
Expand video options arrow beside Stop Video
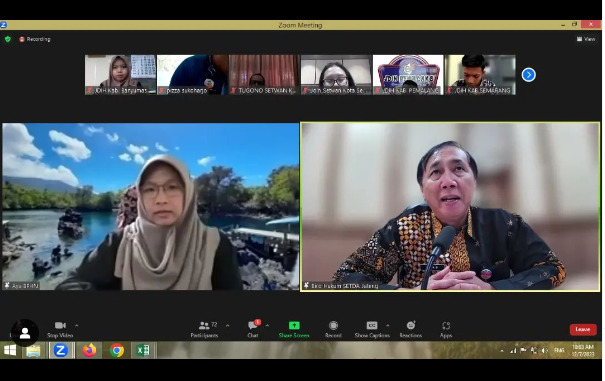coord(76,325)
